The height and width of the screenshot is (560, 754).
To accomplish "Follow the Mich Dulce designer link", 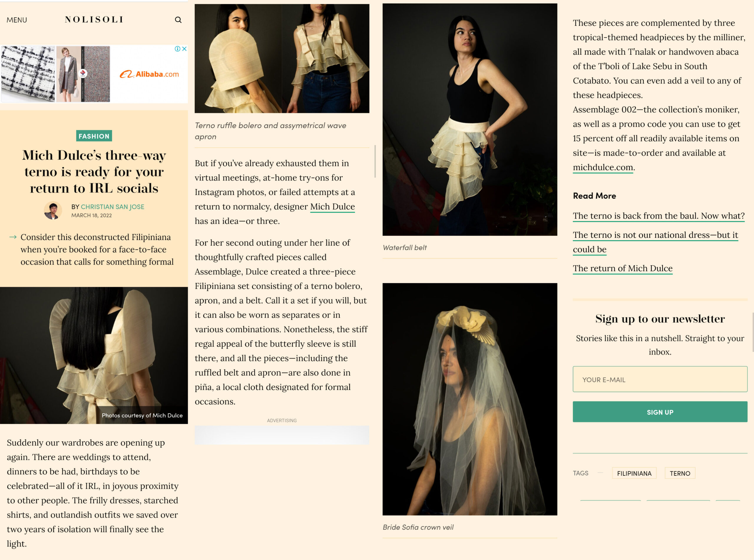I will click(x=332, y=206).
